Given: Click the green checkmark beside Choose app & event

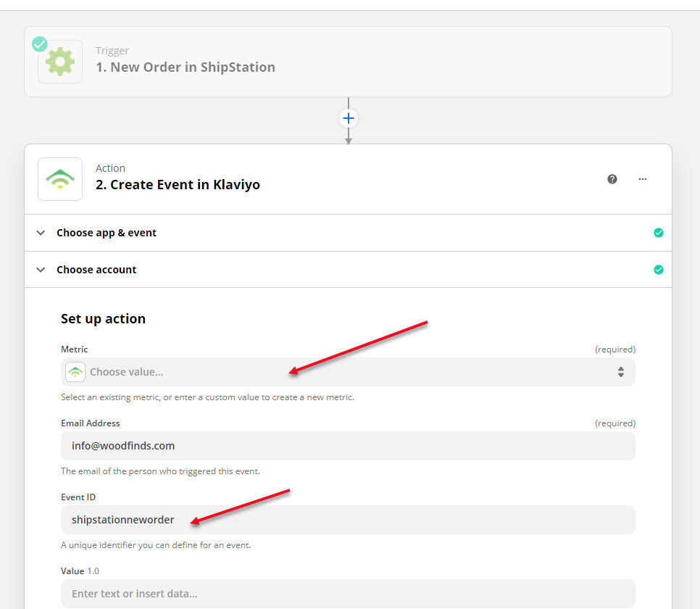Looking at the screenshot, I should pyautogui.click(x=659, y=233).
